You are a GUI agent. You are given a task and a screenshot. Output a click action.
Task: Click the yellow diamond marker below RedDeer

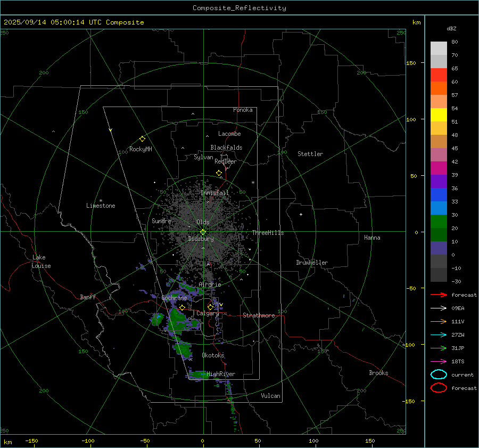(219, 173)
